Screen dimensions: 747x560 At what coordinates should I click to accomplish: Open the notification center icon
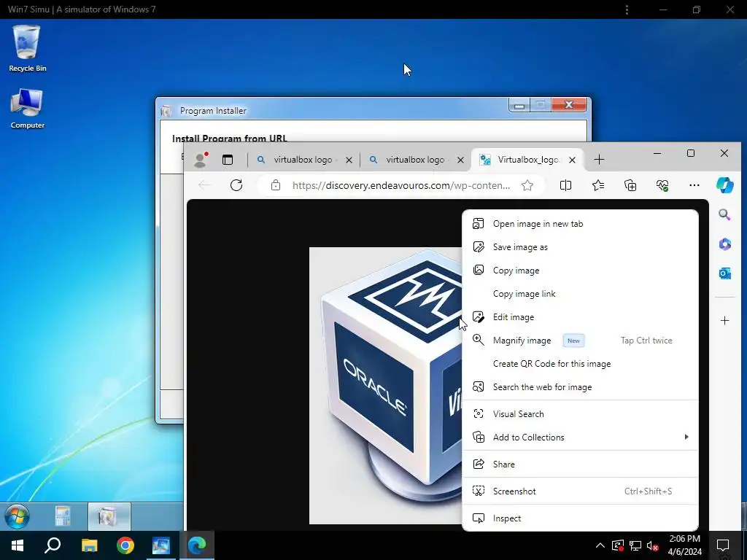pos(723,545)
